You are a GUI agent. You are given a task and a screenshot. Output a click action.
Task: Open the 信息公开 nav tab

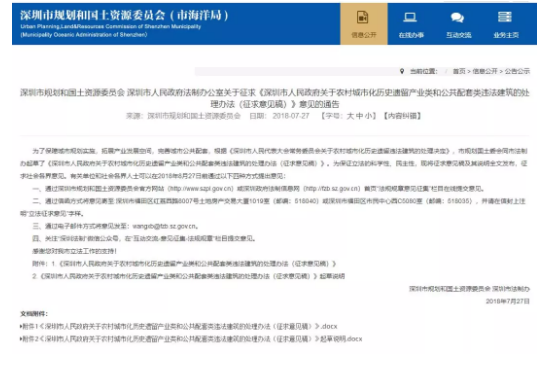[x=364, y=24]
